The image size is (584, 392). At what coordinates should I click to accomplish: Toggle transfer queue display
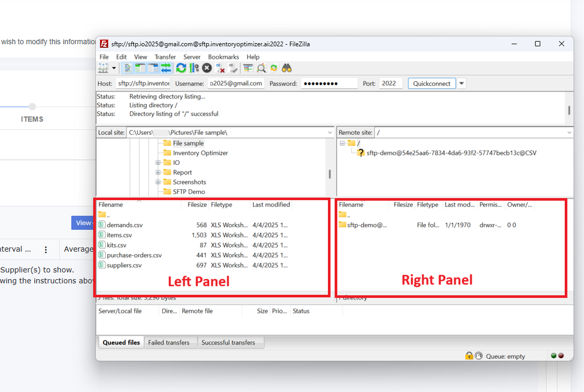click(166, 68)
